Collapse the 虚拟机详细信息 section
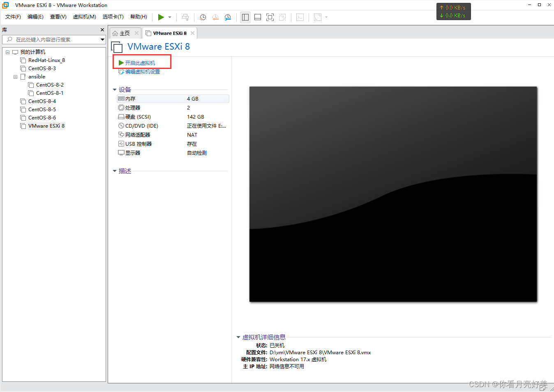554x392 pixels. tap(238, 337)
